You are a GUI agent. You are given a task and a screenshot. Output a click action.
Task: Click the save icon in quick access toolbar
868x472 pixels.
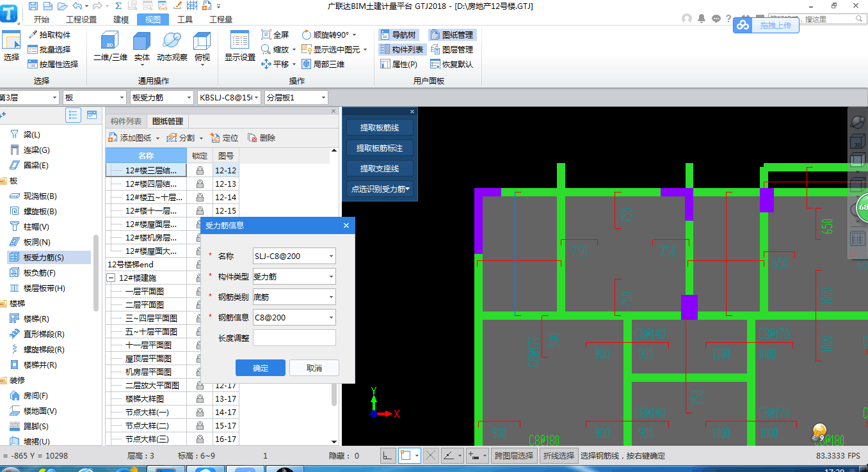[x=33, y=6]
